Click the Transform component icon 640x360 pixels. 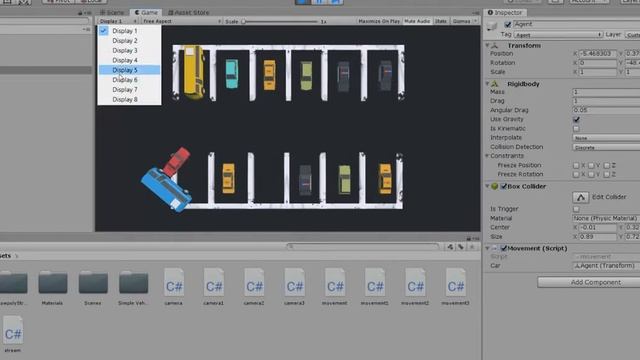495,45
